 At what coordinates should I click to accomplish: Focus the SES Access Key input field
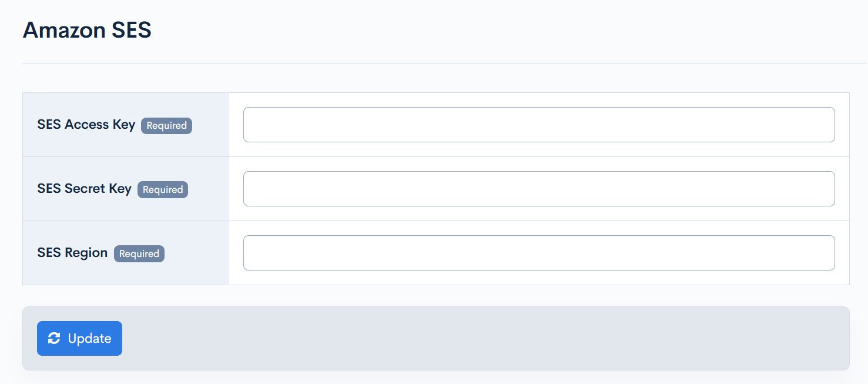tap(539, 125)
